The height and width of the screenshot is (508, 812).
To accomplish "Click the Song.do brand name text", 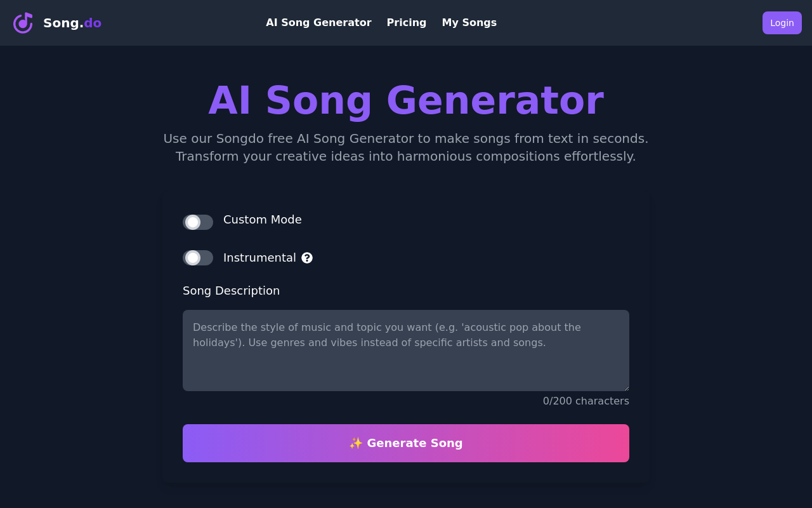I will pos(72,23).
